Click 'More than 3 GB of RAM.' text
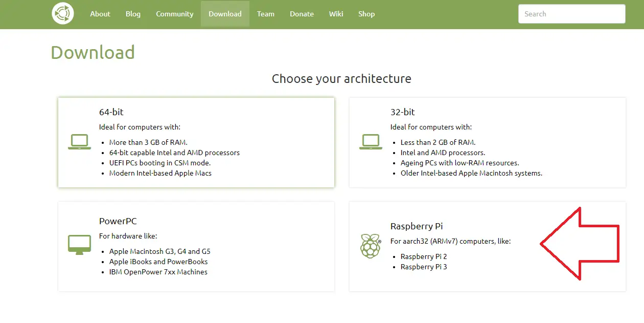The width and height of the screenshot is (644, 323). tap(149, 142)
